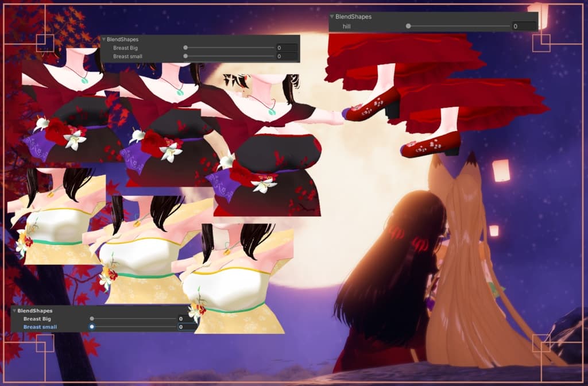Viewport: 588px width, 386px height.
Task: Click Breast Big slider handle above red kimono previews
Action: [185, 48]
